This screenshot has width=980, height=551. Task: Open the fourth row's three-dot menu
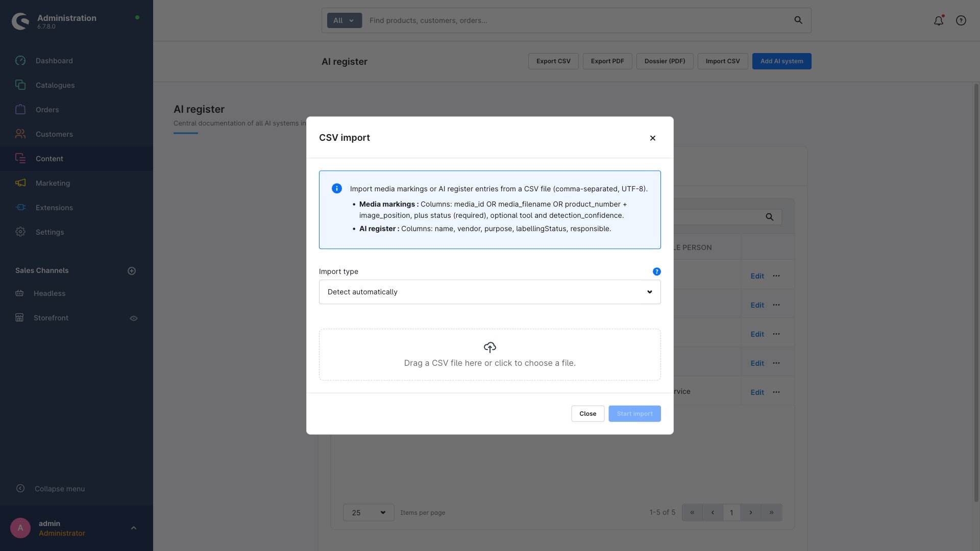(x=776, y=363)
